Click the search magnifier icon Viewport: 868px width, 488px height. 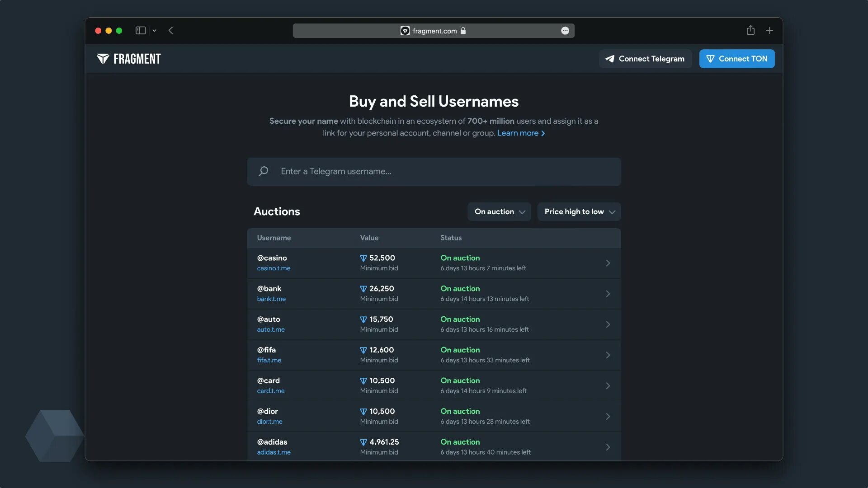coord(264,172)
